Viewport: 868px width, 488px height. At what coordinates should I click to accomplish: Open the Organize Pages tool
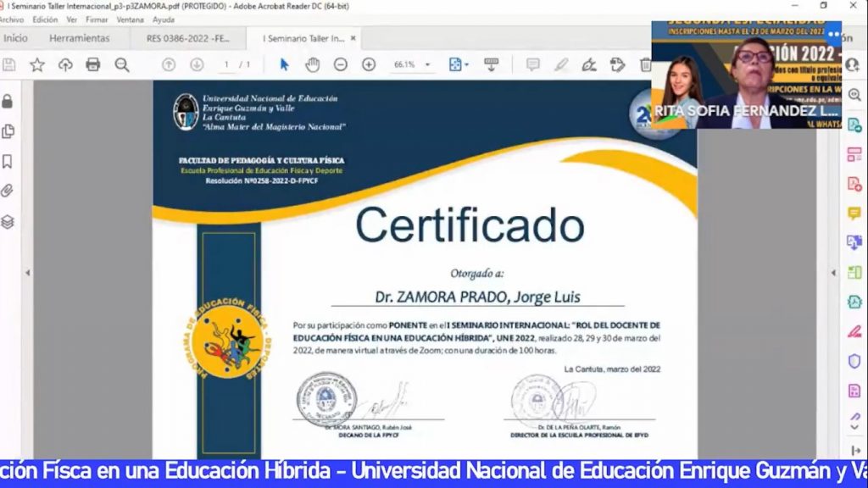[x=854, y=272]
